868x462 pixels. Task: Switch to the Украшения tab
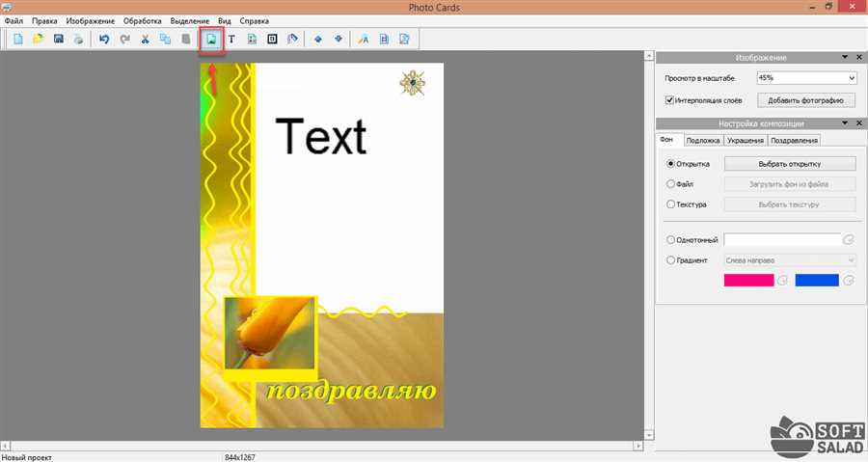click(745, 141)
